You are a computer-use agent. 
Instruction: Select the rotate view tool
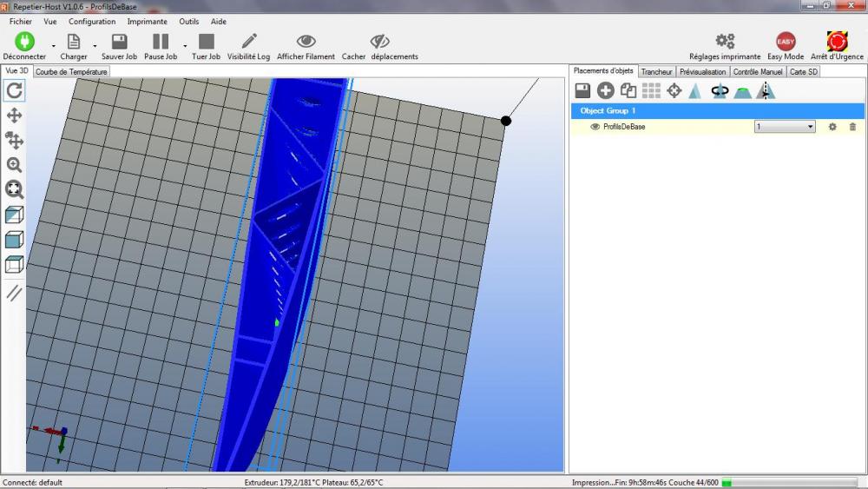pyautogui.click(x=14, y=90)
